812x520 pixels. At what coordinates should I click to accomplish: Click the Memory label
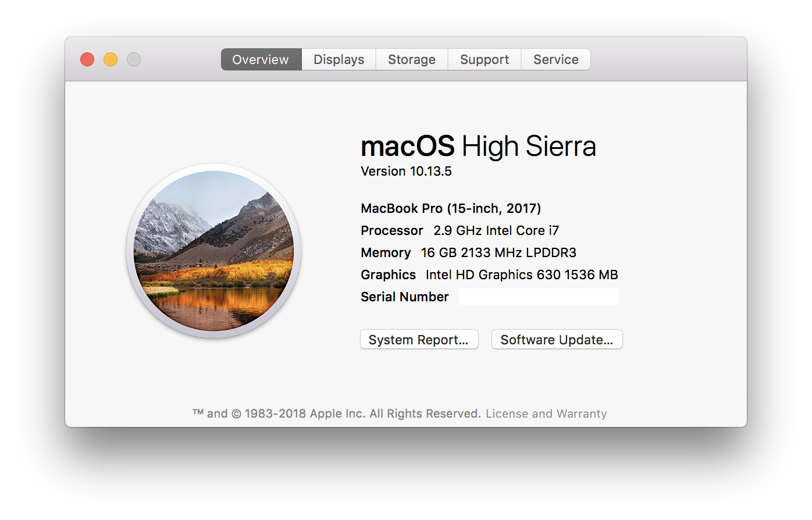[x=386, y=252]
